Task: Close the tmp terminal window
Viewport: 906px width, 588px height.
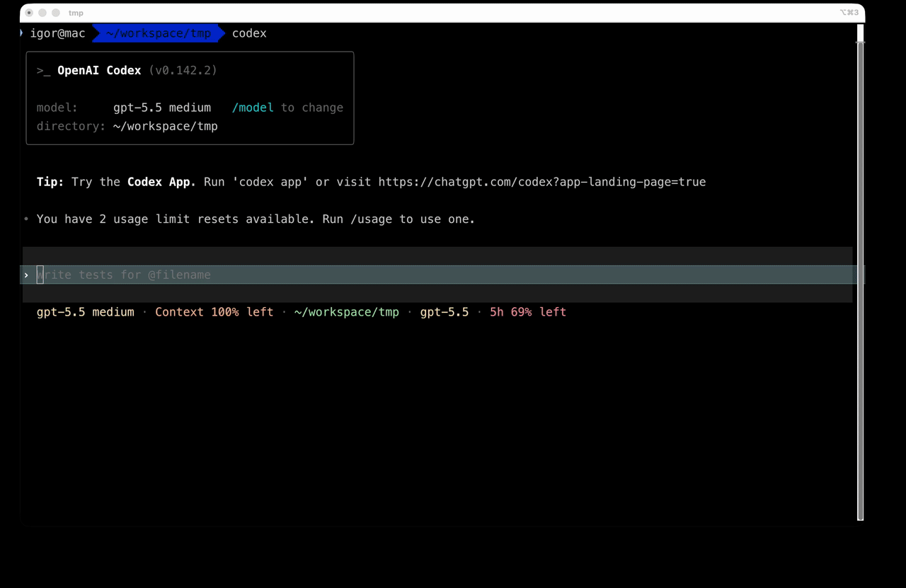Action: coord(29,13)
